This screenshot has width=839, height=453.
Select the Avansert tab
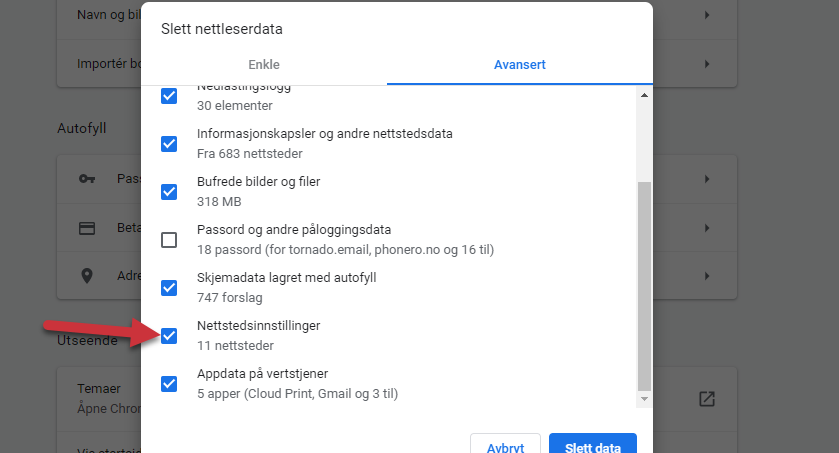[x=520, y=65]
